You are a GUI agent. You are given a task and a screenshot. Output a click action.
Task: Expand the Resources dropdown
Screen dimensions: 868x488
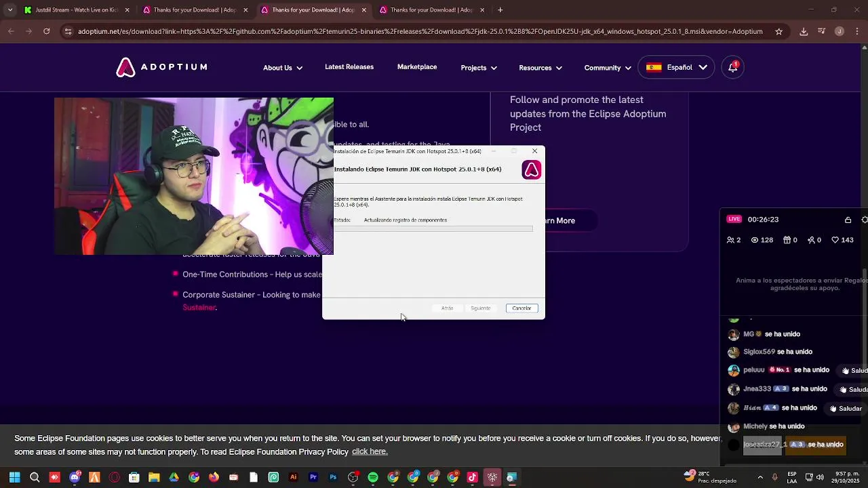tap(540, 68)
